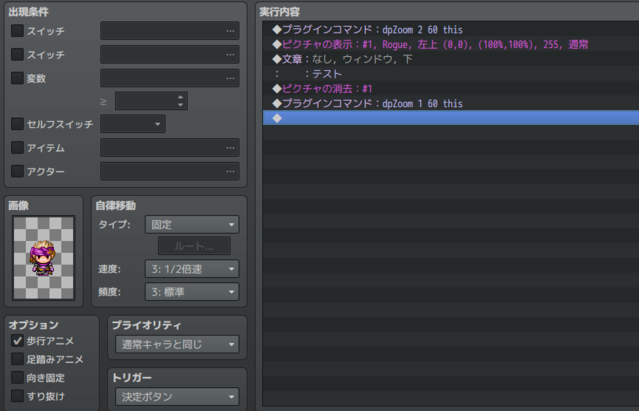Open the トリガー dropdown showing 決定ボタン

[x=177, y=396]
